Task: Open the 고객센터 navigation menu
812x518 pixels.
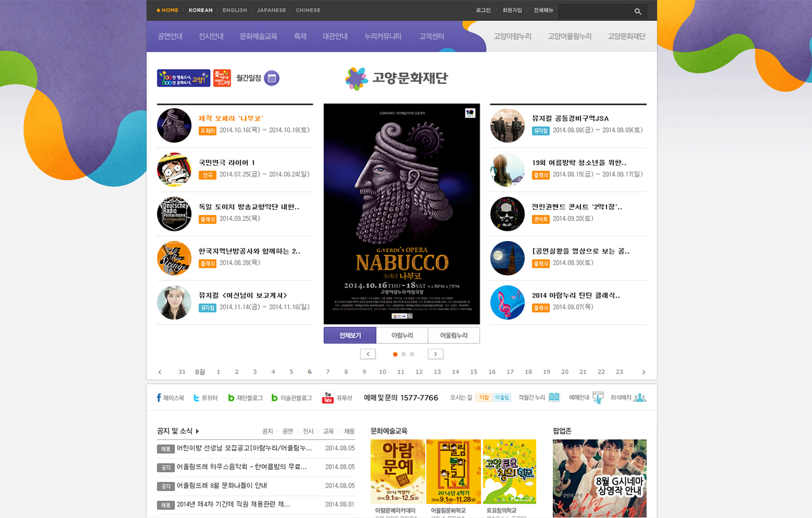Action: (432, 36)
